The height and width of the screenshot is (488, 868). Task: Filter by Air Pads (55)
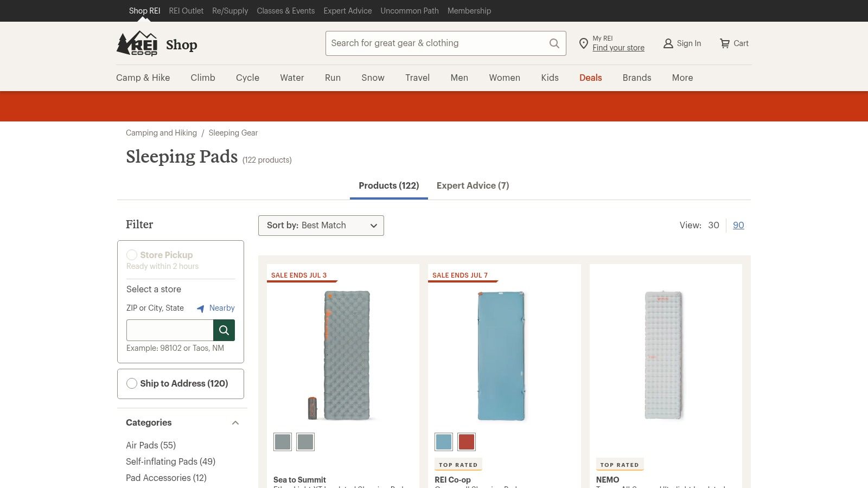pyautogui.click(x=151, y=445)
